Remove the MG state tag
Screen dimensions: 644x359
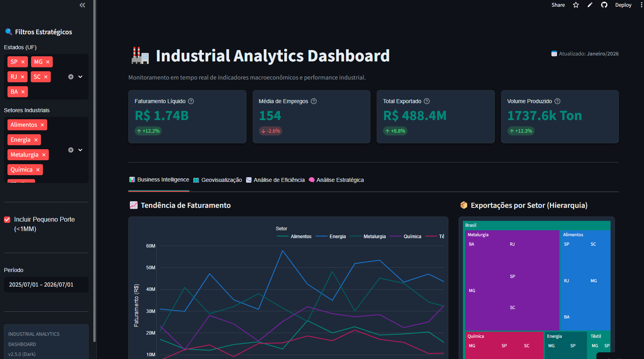click(48, 62)
